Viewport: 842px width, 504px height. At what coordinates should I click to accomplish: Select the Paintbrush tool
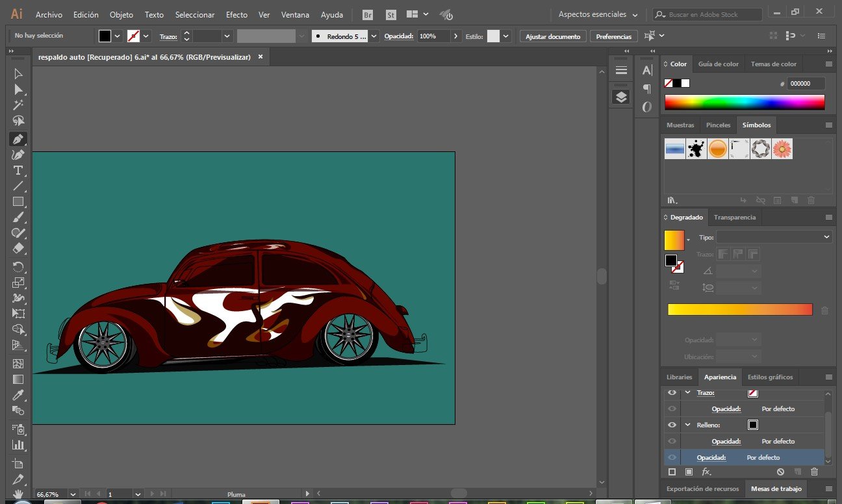coord(18,218)
